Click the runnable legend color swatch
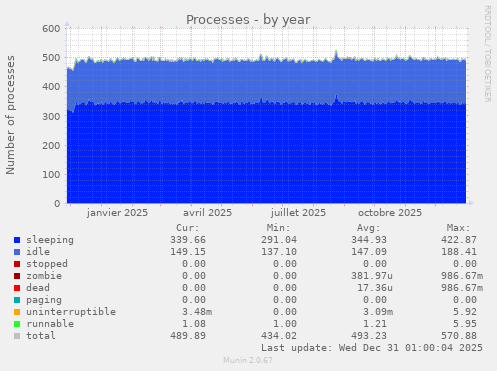Image resolution: width=497 pixels, height=371 pixels. [x=17, y=324]
